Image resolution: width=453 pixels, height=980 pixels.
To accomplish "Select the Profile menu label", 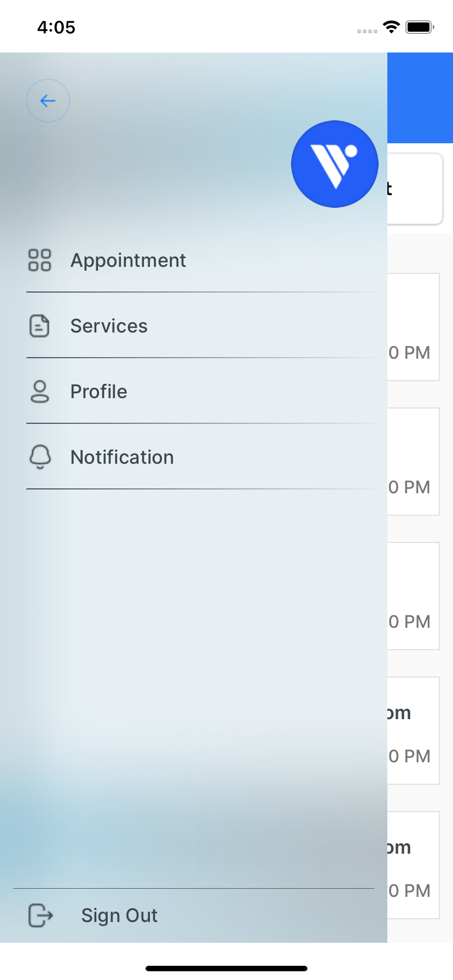I will point(98,392).
